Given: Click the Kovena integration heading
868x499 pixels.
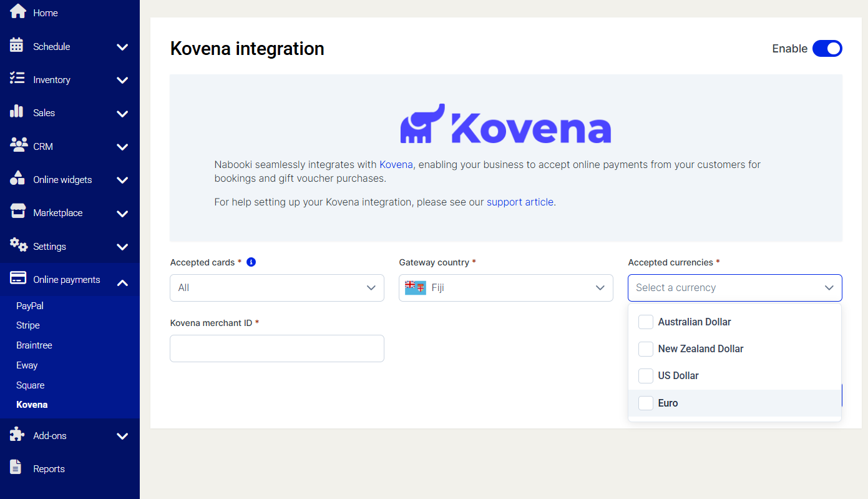Looking at the screenshot, I should click(247, 49).
